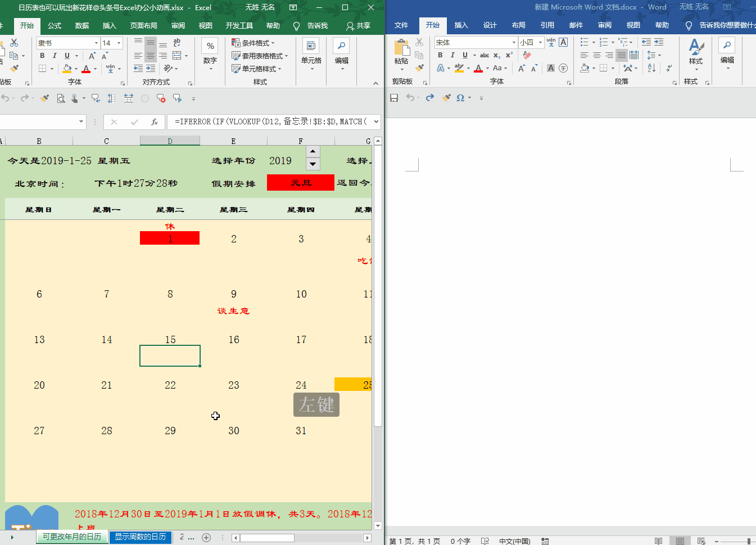Click Word's Strikethrough abc icon
This screenshot has width=756, height=545.
coord(485,55)
